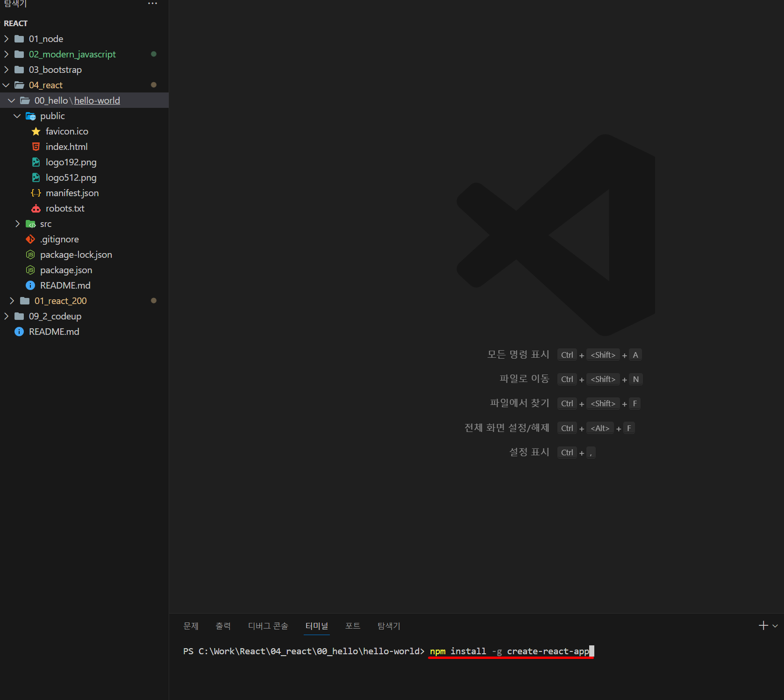Open package-lock.json file name
This screenshot has width=784, height=700.
coord(76,255)
